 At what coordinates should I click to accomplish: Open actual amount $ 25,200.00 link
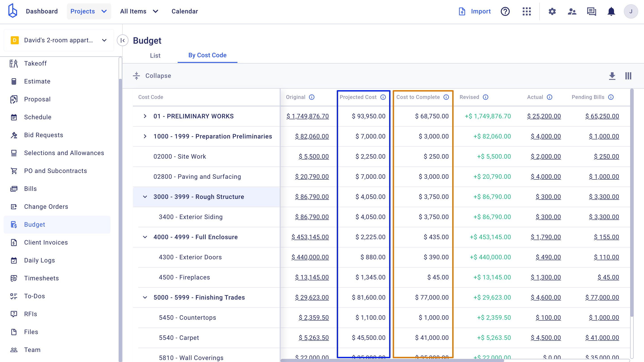544,116
